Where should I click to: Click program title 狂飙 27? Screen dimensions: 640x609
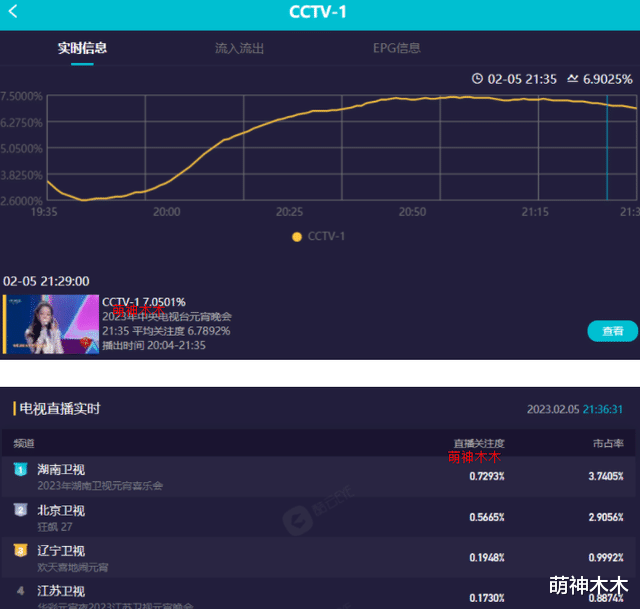55,527
